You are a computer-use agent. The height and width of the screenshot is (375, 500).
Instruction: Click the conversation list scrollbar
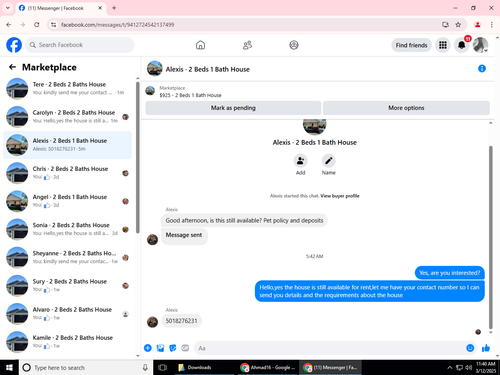click(x=138, y=157)
